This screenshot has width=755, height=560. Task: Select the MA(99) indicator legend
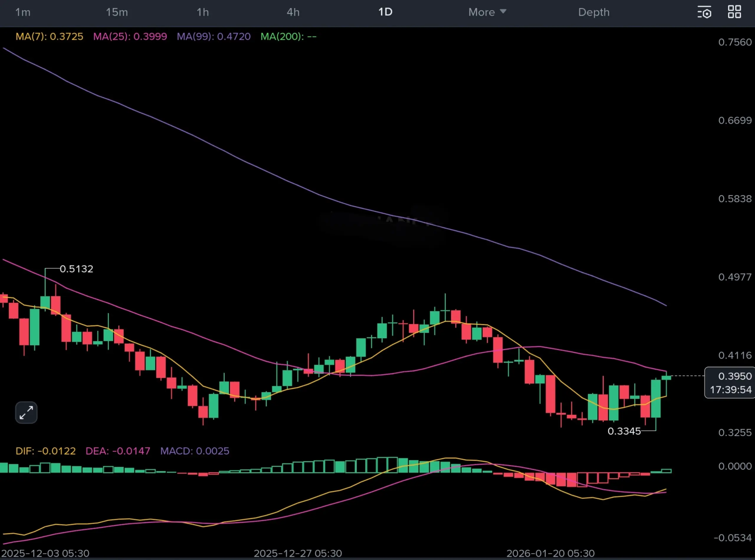[214, 37]
